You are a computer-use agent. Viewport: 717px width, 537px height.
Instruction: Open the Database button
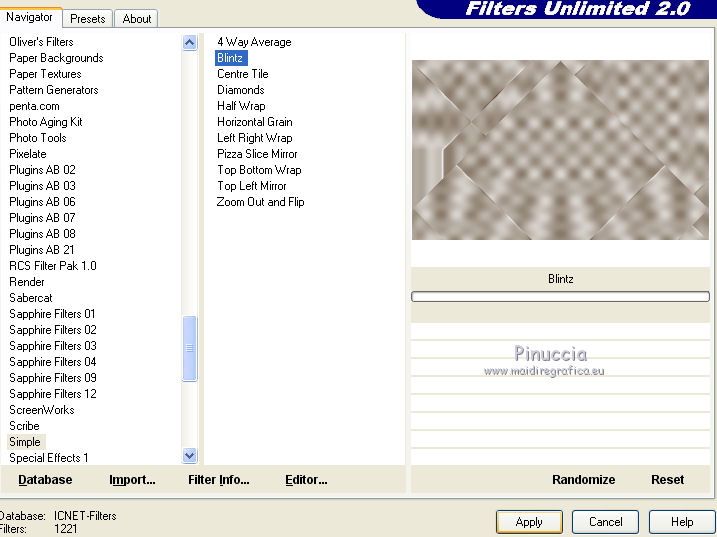45,479
